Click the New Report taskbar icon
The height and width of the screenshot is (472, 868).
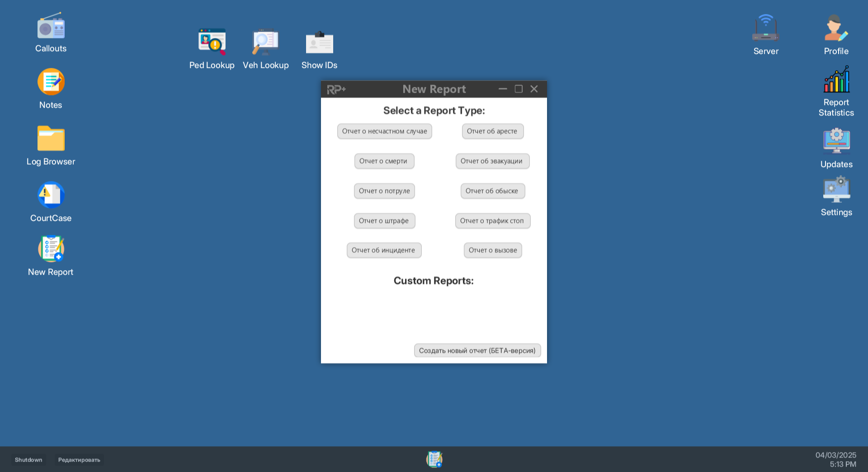434,459
